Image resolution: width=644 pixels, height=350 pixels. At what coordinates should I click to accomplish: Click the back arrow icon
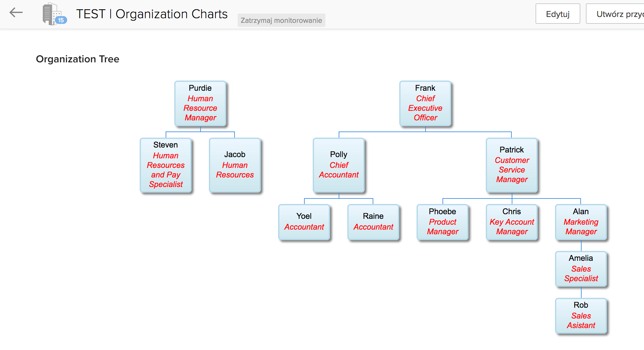point(16,13)
